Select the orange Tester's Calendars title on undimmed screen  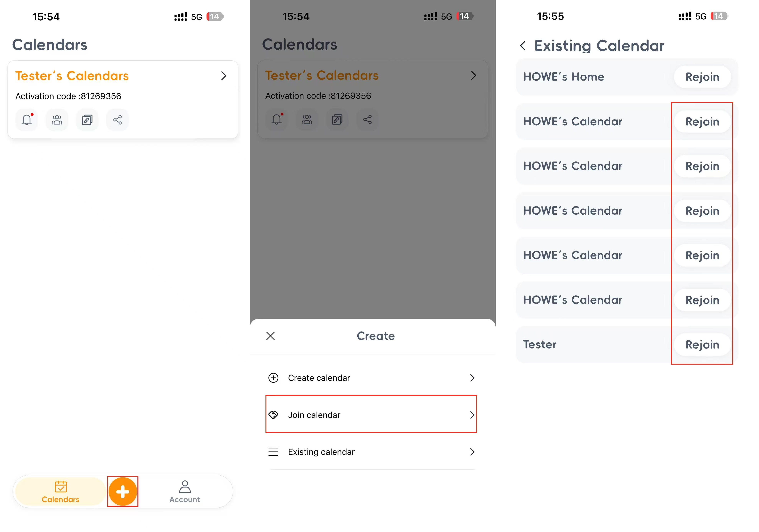tap(72, 76)
